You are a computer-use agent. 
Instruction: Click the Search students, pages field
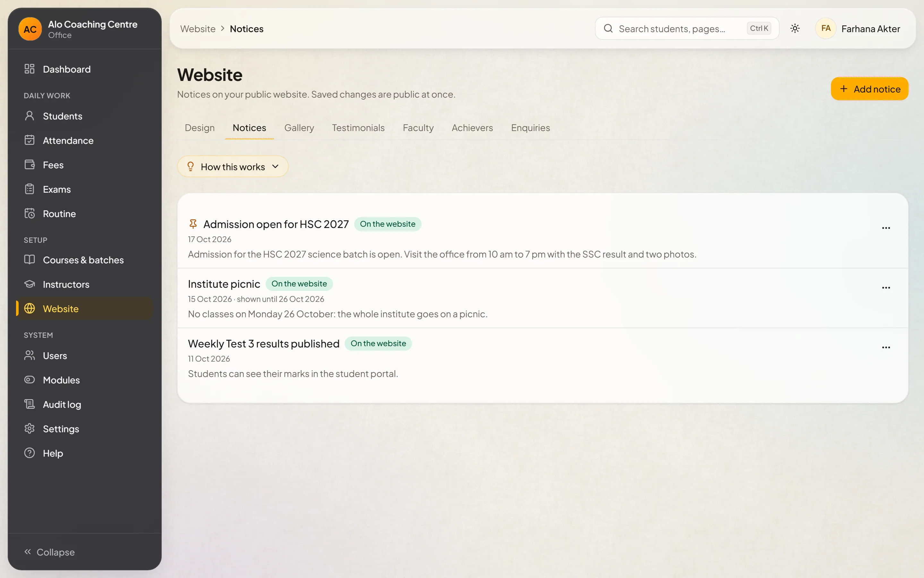687,28
